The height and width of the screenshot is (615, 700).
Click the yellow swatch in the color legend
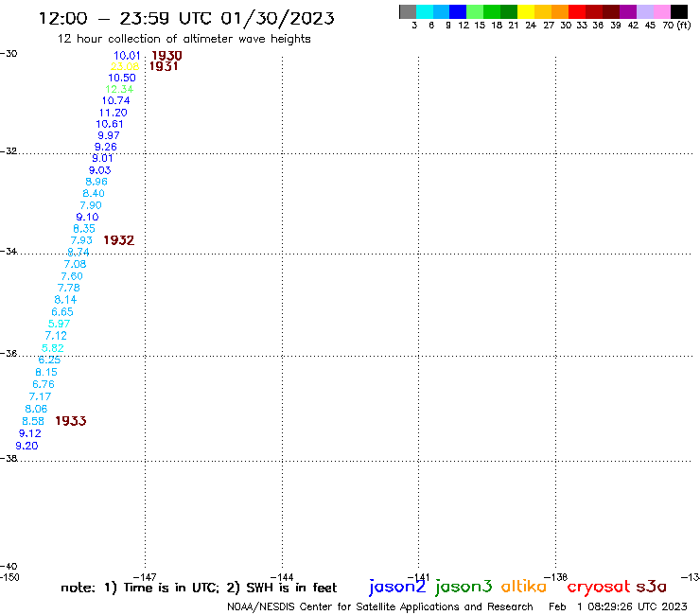point(526,11)
